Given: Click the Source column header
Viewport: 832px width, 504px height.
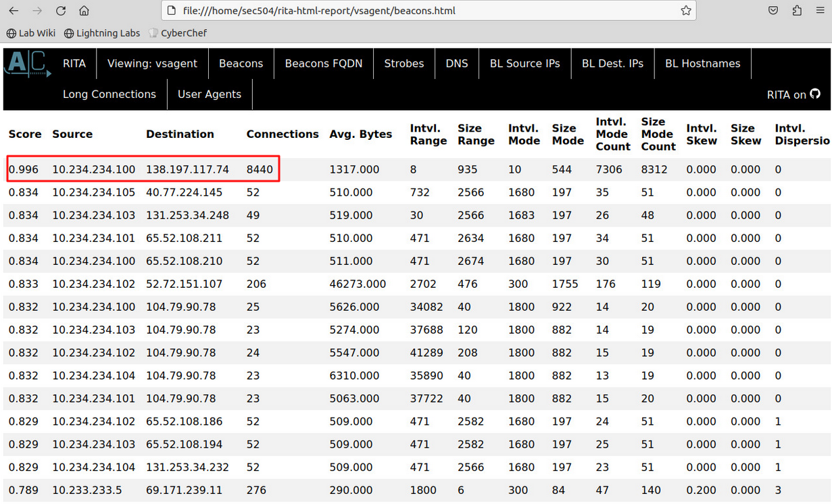Looking at the screenshot, I should pos(72,134).
